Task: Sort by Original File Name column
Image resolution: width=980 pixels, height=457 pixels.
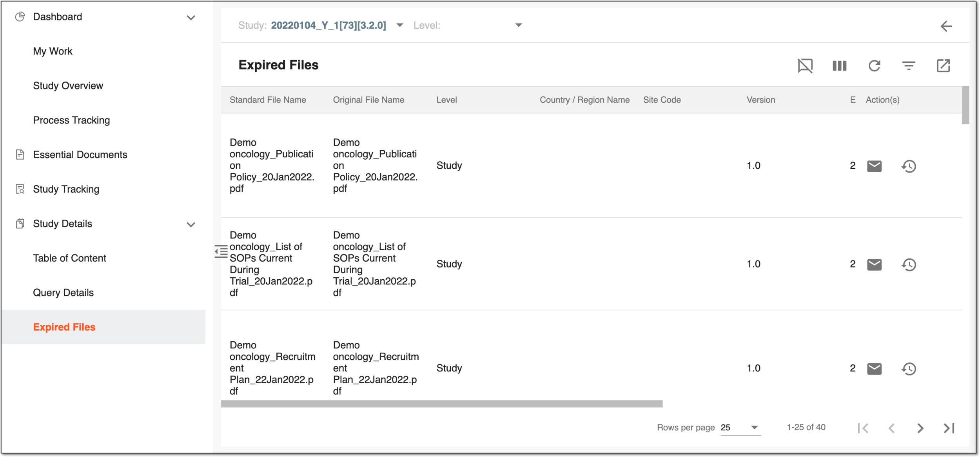Action: [368, 100]
